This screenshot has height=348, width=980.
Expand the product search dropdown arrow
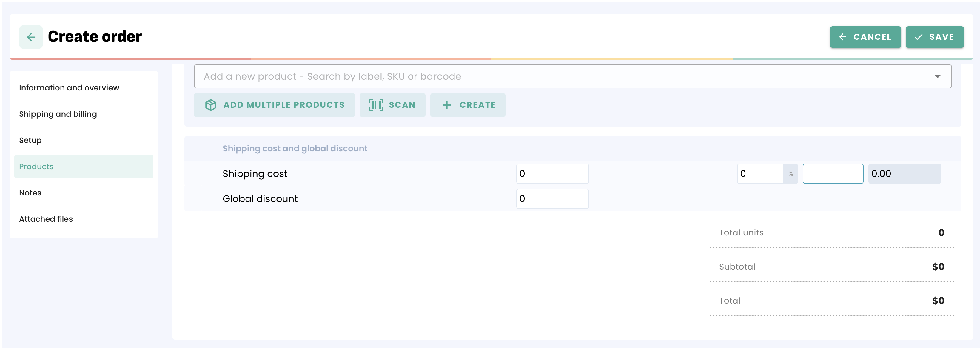coord(937,76)
